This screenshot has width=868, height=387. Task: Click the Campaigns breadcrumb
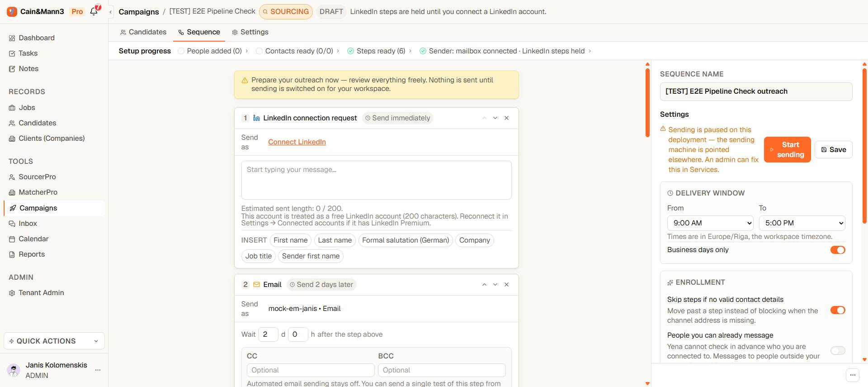click(139, 12)
